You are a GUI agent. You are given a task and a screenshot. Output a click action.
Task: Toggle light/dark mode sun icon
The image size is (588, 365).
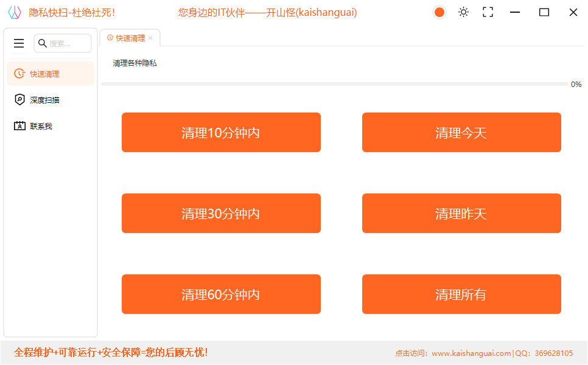click(x=463, y=12)
